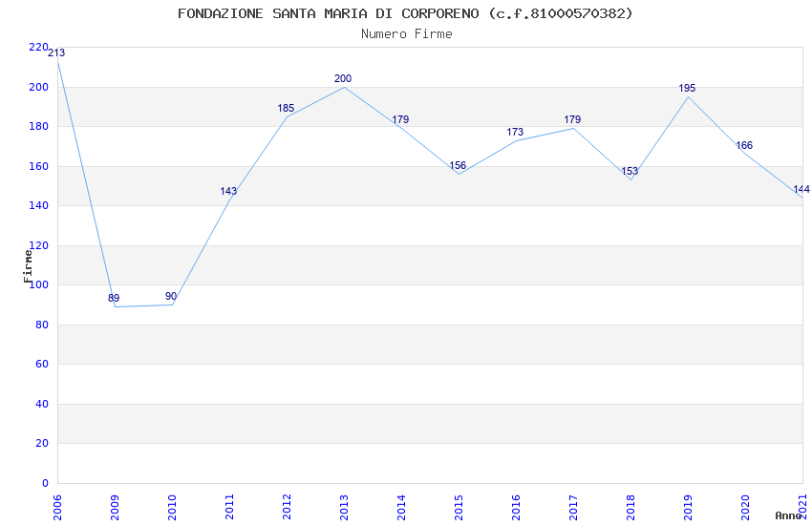Click the y-axis value 0
Image resolution: width=812 pixels, height=525 pixels.
pos(45,483)
